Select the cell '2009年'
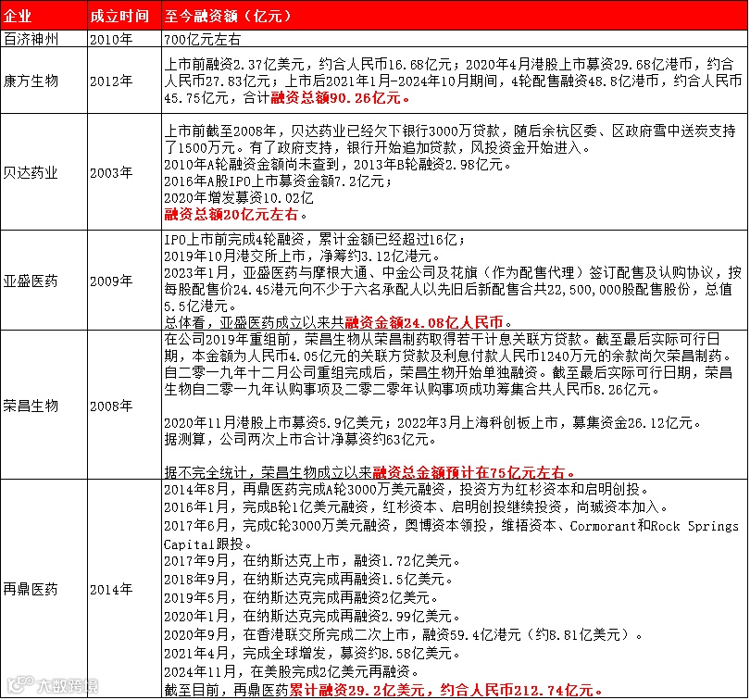This screenshot has height=700, width=750. pyautogui.click(x=124, y=281)
